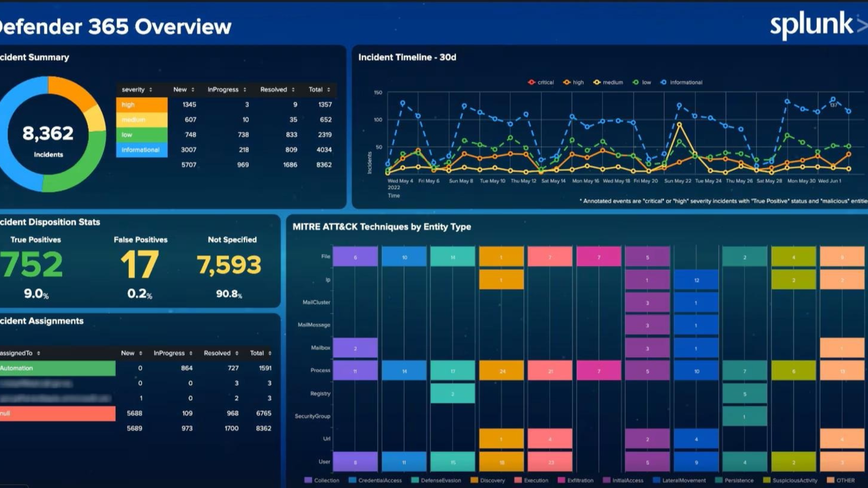Click the Incident Timeline - 30d panel title
This screenshot has width=868, height=488.
[x=407, y=57]
